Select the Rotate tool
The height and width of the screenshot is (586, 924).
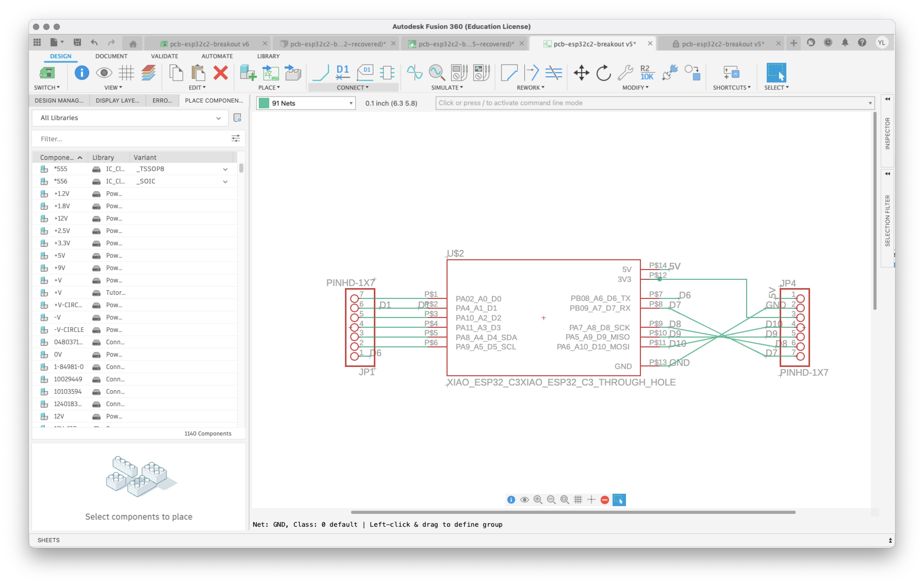click(603, 72)
